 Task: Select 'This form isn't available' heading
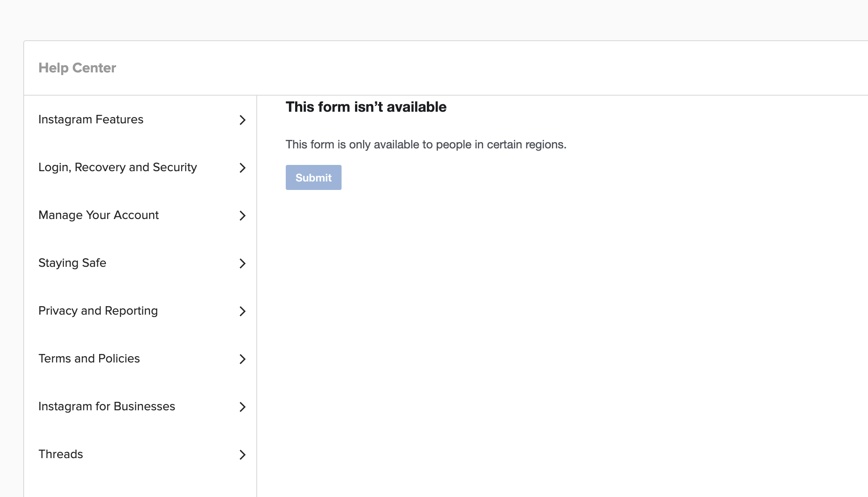[366, 107]
